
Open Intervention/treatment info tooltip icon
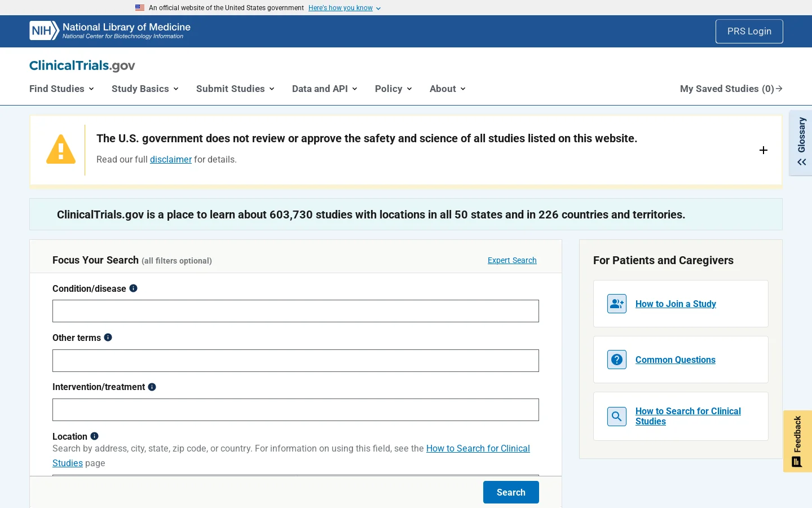point(152,387)
